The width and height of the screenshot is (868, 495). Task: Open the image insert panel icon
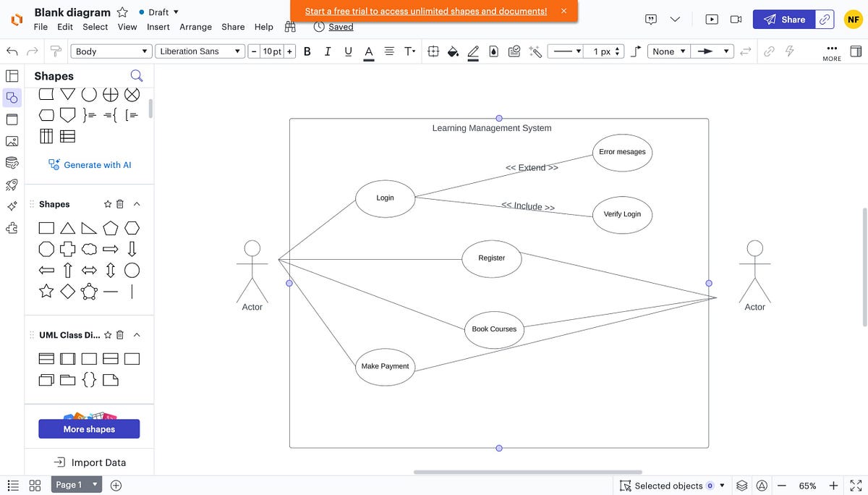click(12, 141)
